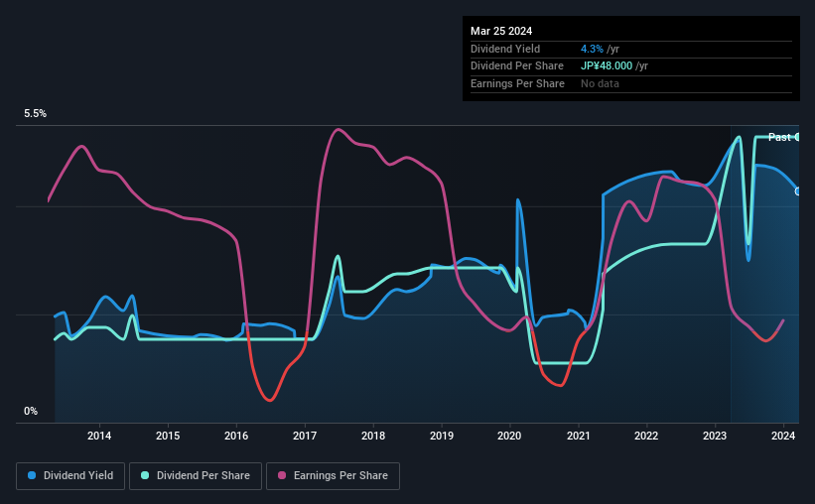The image size is (815, 504).
Task: Select the 2018 x-axis label
Action: coord(373,436)
